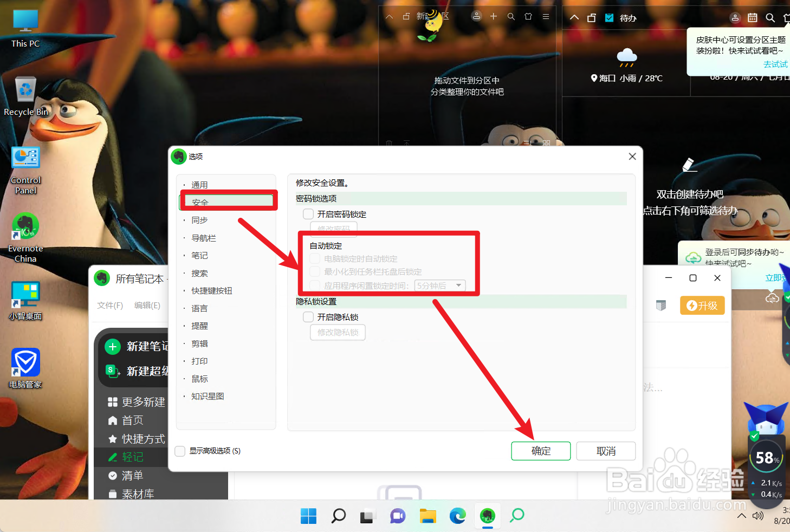
Task: Click the plus icon in the 新建分区 widget
Action: point(494,16)
